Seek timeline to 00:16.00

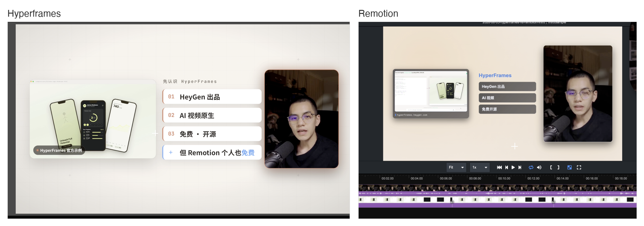[592, 178]
